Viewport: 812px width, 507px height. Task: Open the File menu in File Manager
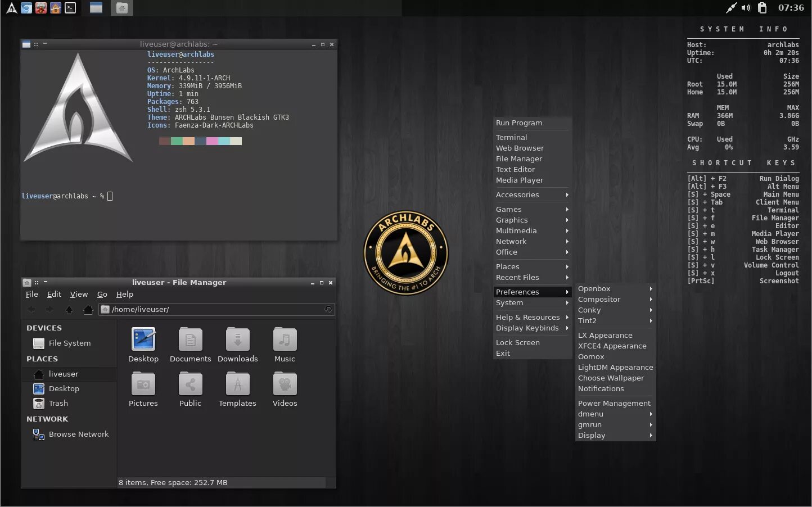(32, 294)
